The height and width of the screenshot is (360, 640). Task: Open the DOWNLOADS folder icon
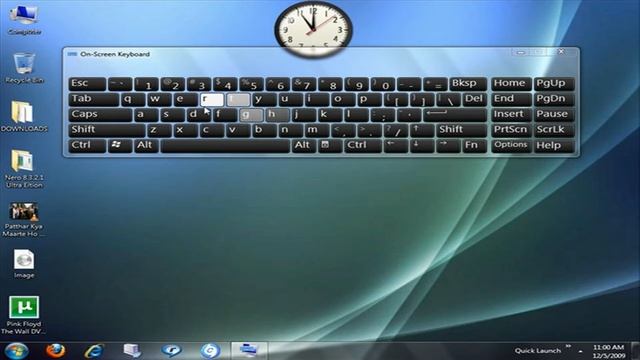[x=24, y=116]
